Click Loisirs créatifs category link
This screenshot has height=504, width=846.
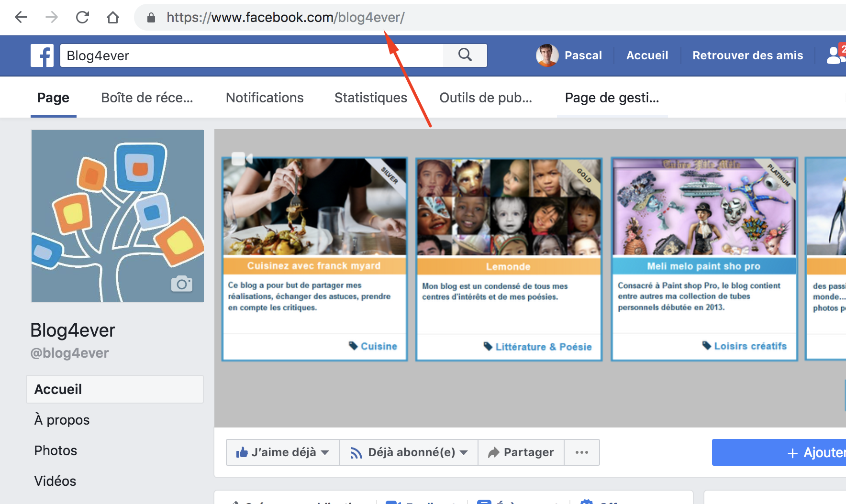coord(750,346)
